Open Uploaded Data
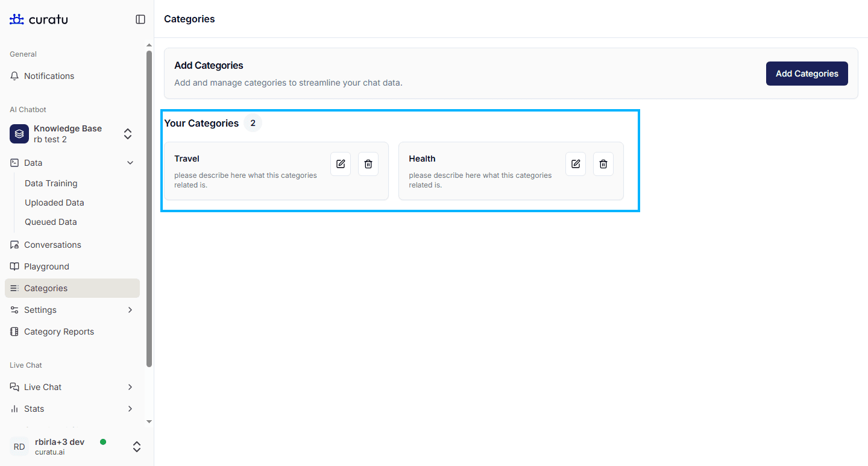Viewport: 868px width, 466px height. [x=54, y=203]
